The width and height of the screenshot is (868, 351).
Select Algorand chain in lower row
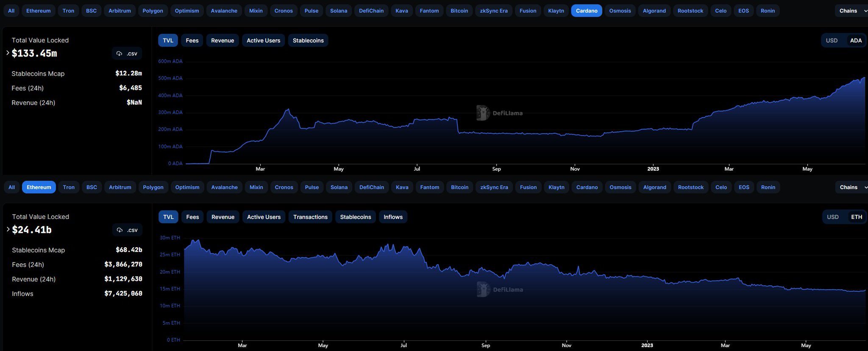(x=655, y=187)
